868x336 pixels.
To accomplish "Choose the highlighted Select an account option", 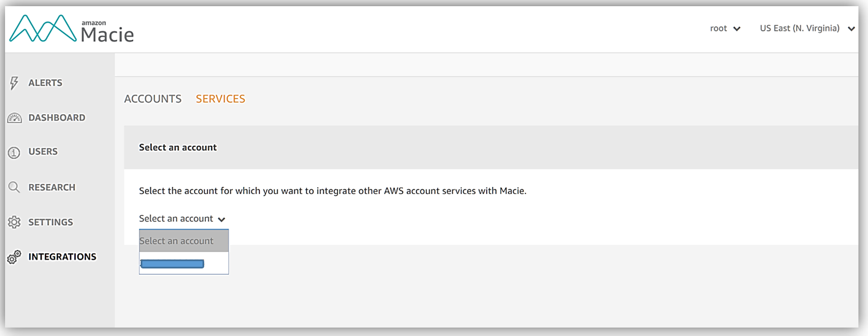I will pyautogui.click(x=183, y=241).
